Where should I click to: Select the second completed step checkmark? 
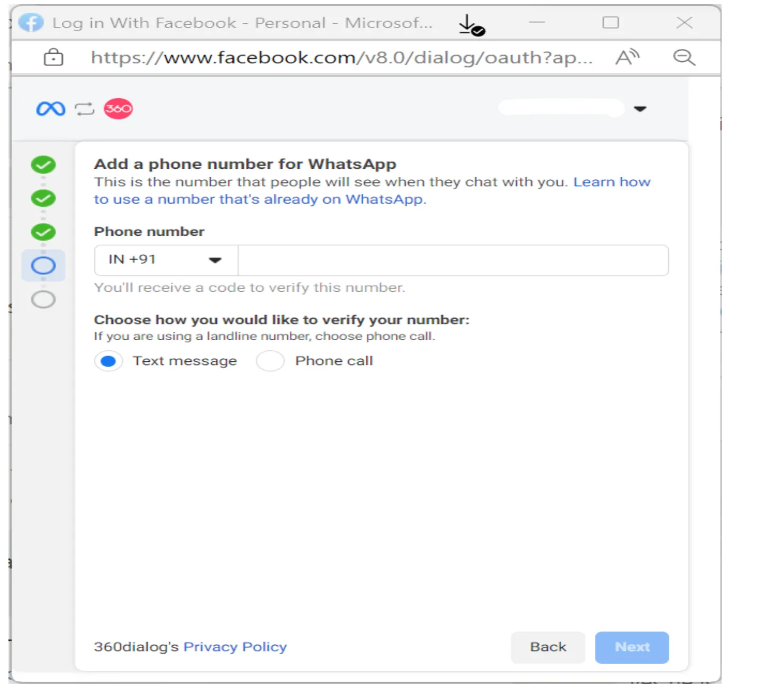(43, 198)
